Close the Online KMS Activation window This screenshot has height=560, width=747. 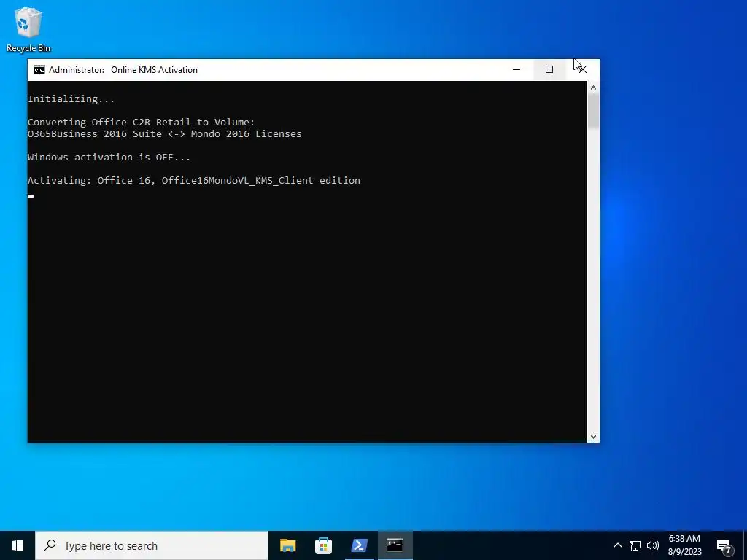583,69
